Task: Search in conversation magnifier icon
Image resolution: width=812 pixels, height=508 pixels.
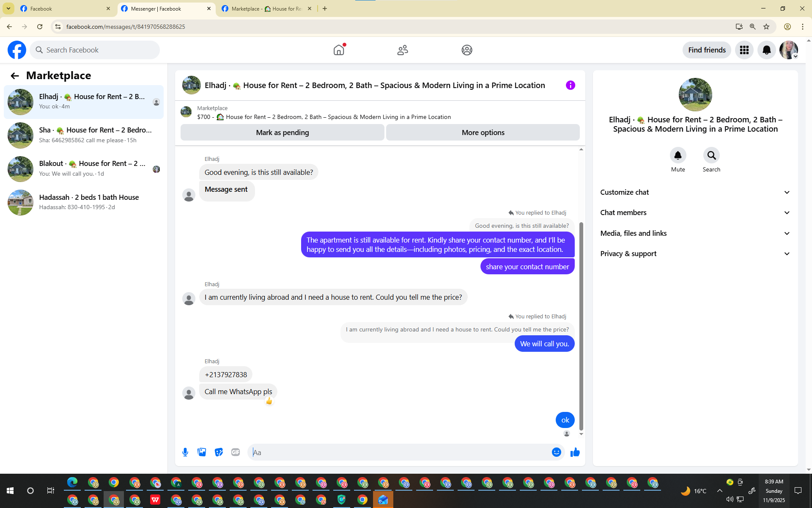Action: [x=711, y=155]
